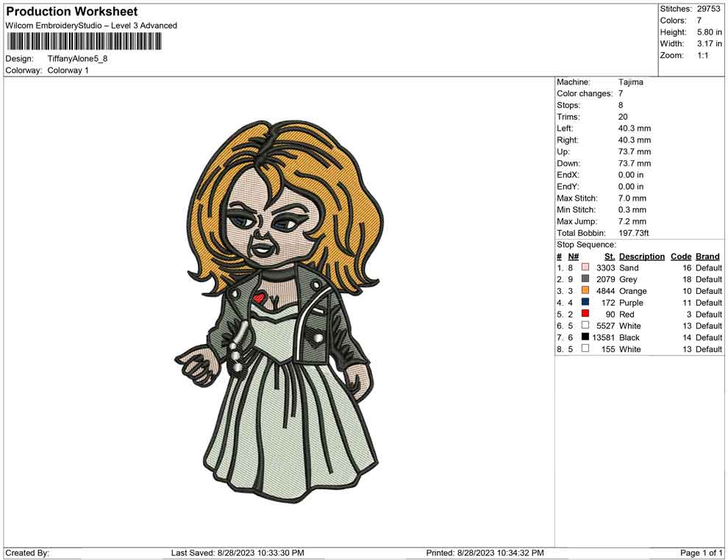
Task: Click the stitch count '4844' for Orange
Action: tap(606, 291)
